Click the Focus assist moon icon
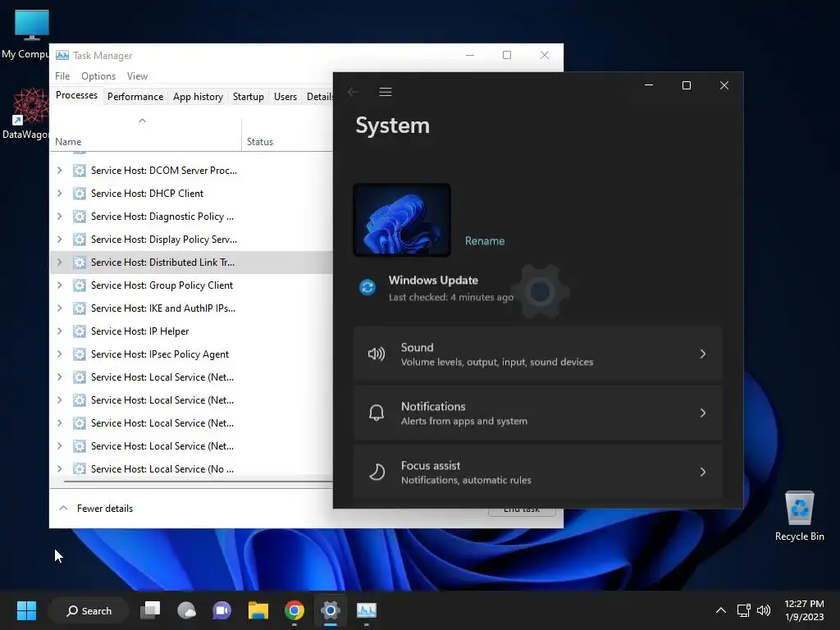This screenshot has width=840, height=630. [x=377, y=472]
